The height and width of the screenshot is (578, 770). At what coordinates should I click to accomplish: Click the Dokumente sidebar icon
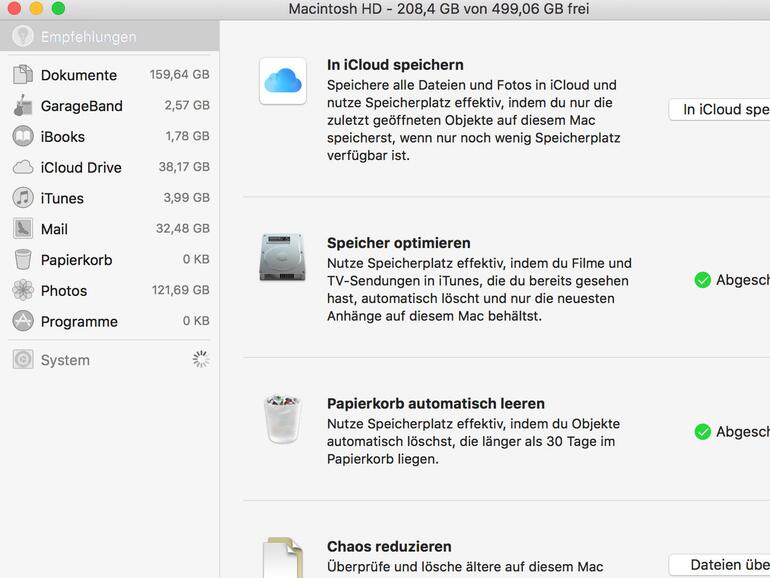tap(23, 75)
